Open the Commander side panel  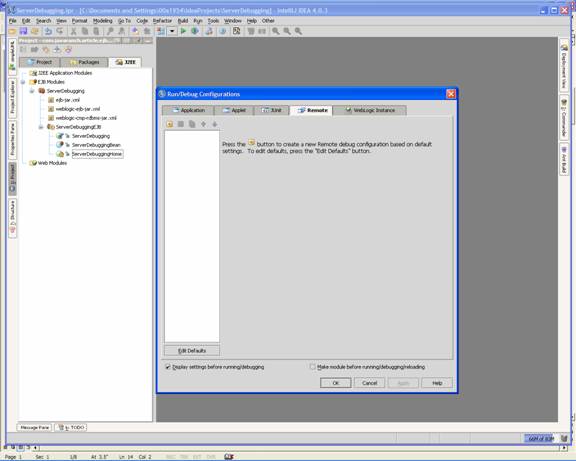click(564, 118)
